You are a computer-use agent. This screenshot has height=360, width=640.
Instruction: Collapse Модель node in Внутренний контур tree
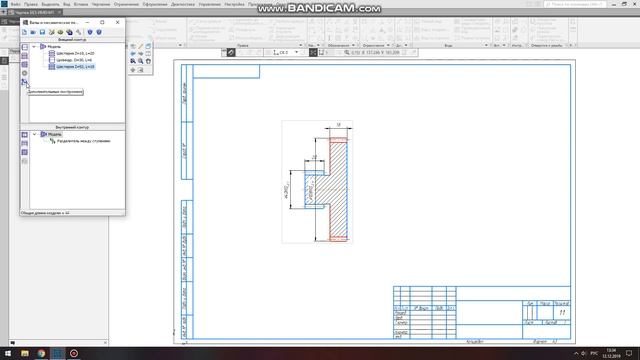click(34, 134)
